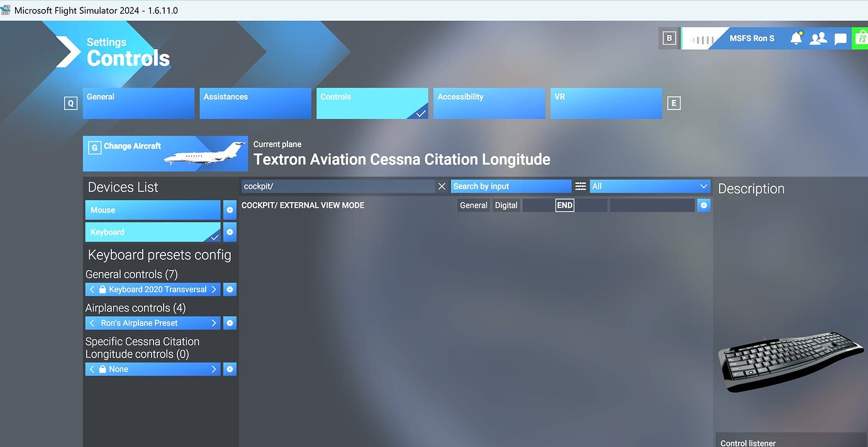Click the keyboard device image
The width and height of the screenshot is (868, 447).
tap(791, 362)
